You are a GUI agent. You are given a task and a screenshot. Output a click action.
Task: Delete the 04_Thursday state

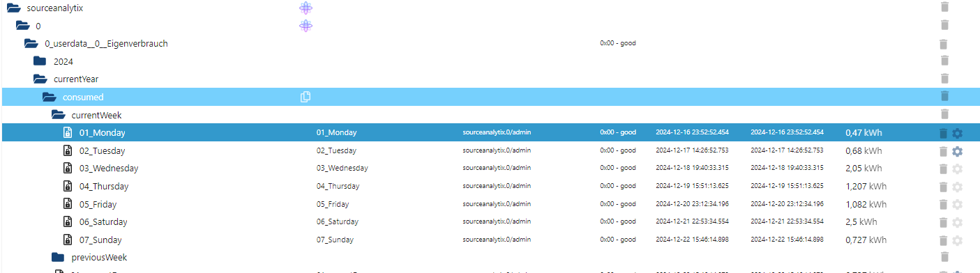pos(943,187)
